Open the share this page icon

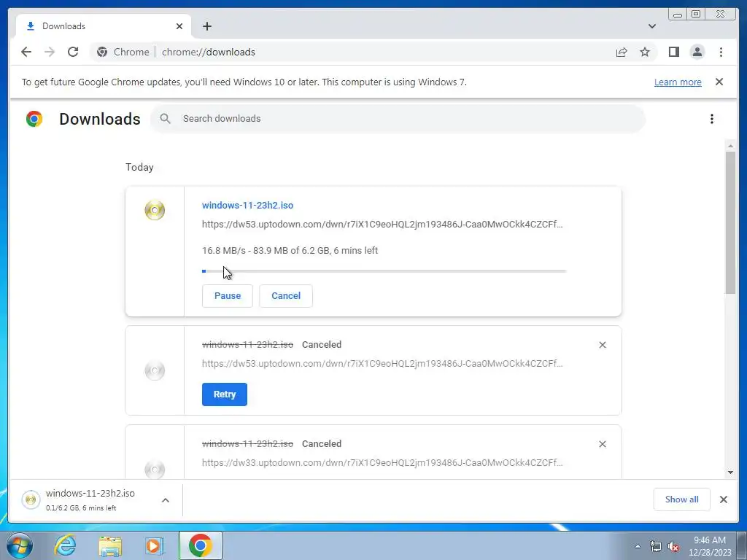point(622,52)
